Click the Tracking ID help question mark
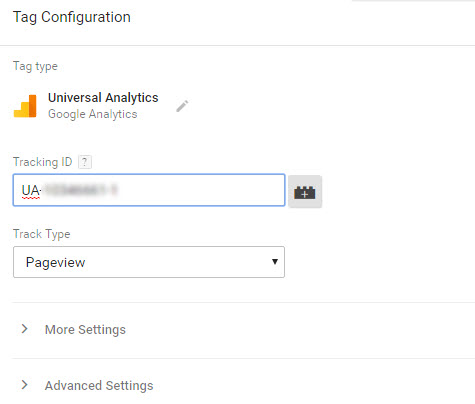Screen dimensions: 475x404 pos(85,162)
